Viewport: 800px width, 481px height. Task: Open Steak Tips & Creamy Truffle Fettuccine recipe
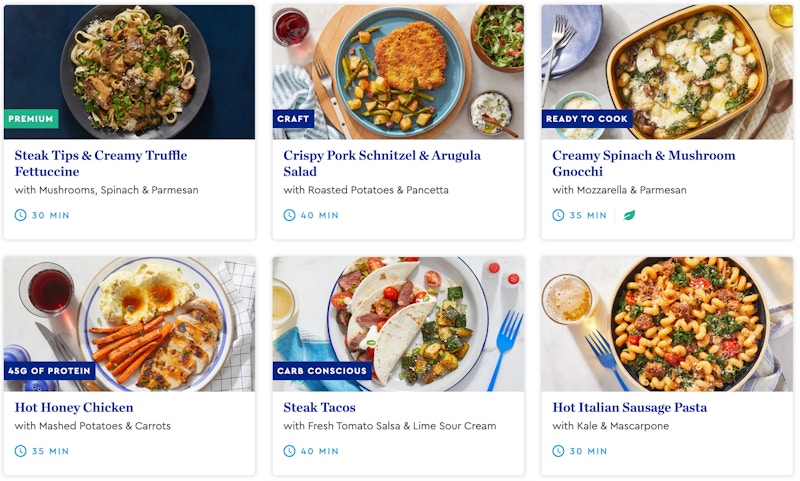coord(100,163)
